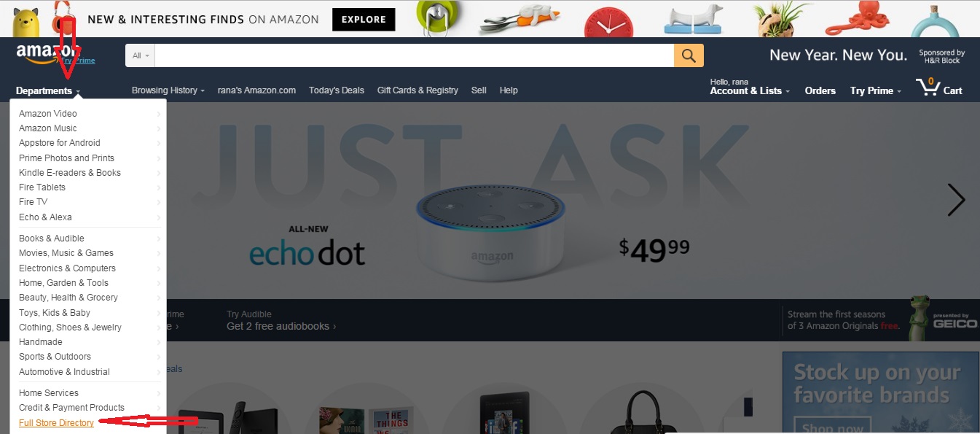Advance carousel with right arrow
The width and height of the screenshot is (980, 434).
pyautogui.click(x=956, y=200)
